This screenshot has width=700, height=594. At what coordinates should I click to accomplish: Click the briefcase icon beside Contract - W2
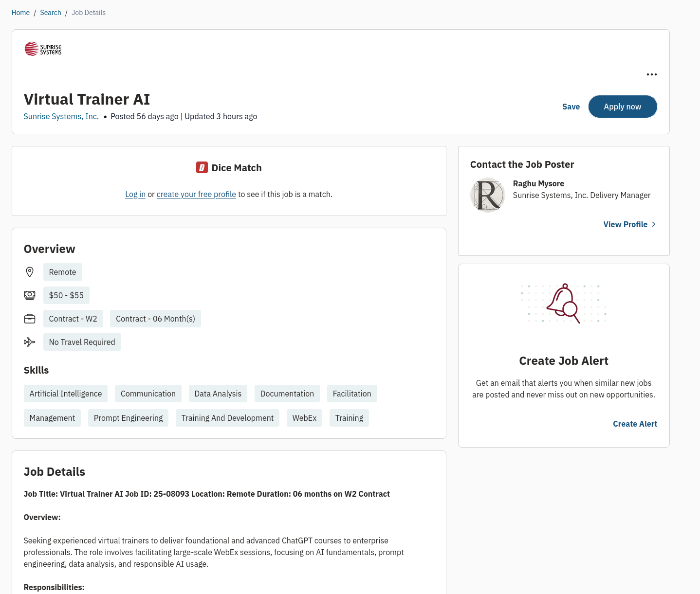coord(30,319)
